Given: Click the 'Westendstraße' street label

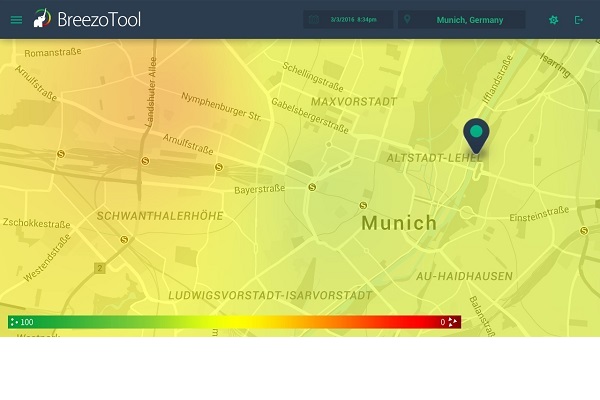Looking at the screenshot, I should tap(47, 258).
